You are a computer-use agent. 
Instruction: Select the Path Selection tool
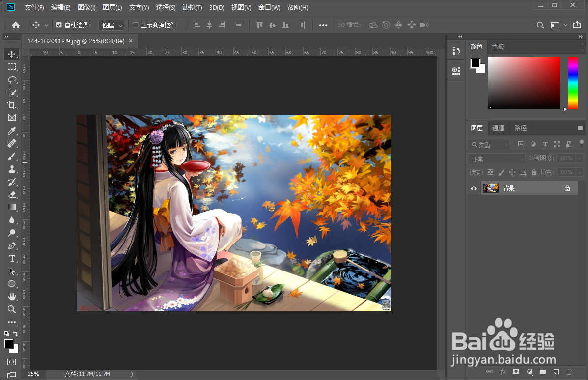(12, 271)
